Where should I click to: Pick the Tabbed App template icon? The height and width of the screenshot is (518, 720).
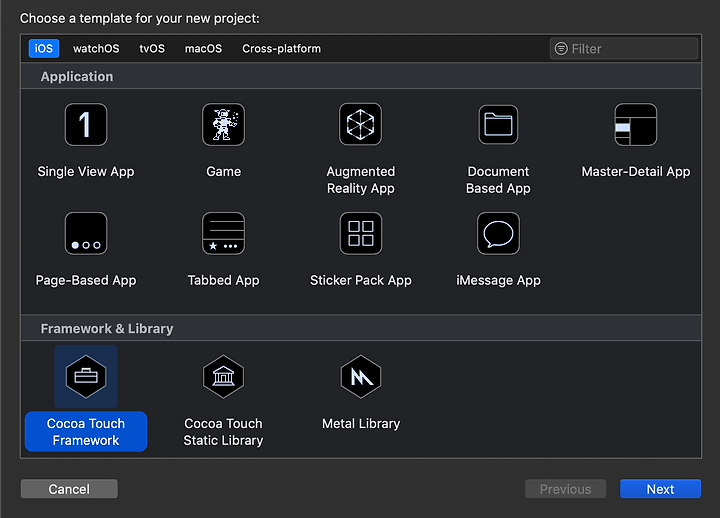click(x=223, y=233)
